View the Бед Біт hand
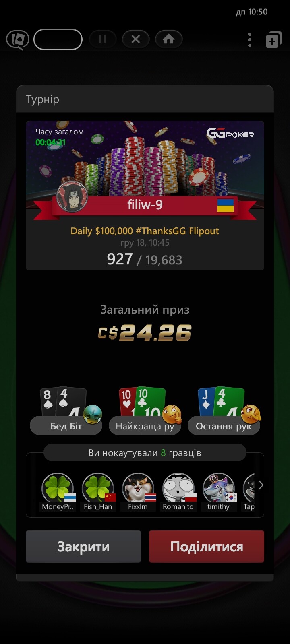The image size is (290, 644). (66, 411)
